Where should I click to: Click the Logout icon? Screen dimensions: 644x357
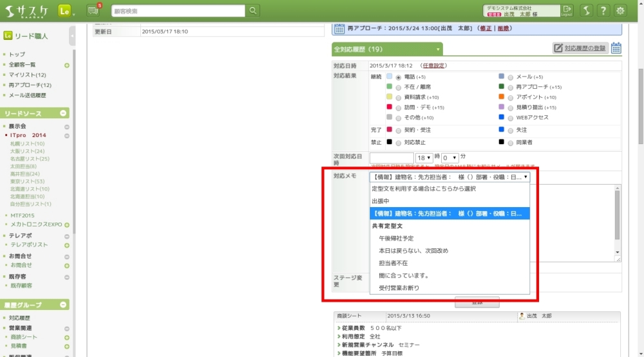[x=567, y=10]
